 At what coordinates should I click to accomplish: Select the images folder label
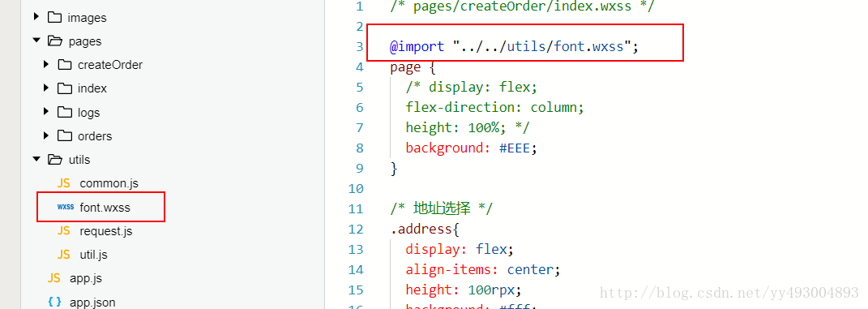87,18
